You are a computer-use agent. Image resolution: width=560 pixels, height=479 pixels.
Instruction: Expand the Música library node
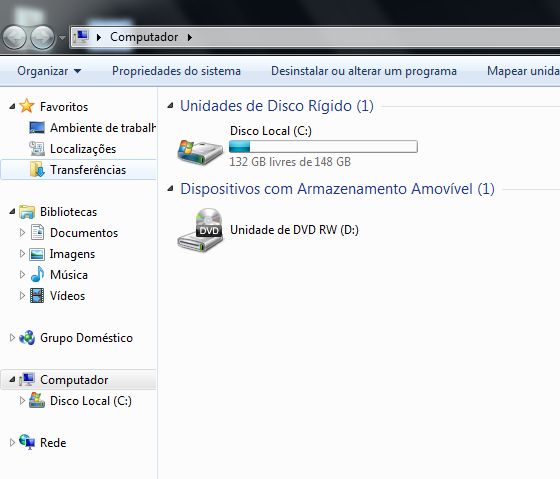22,275
